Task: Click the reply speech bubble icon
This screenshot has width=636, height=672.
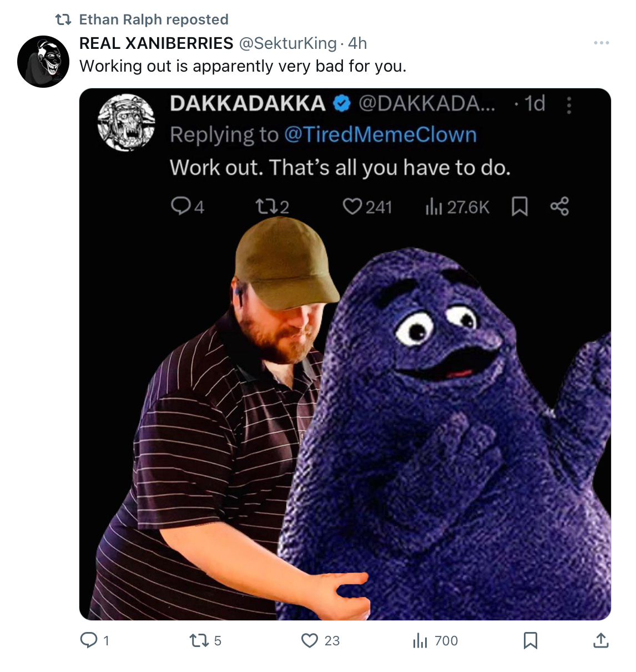Action: tap(89, 640)
